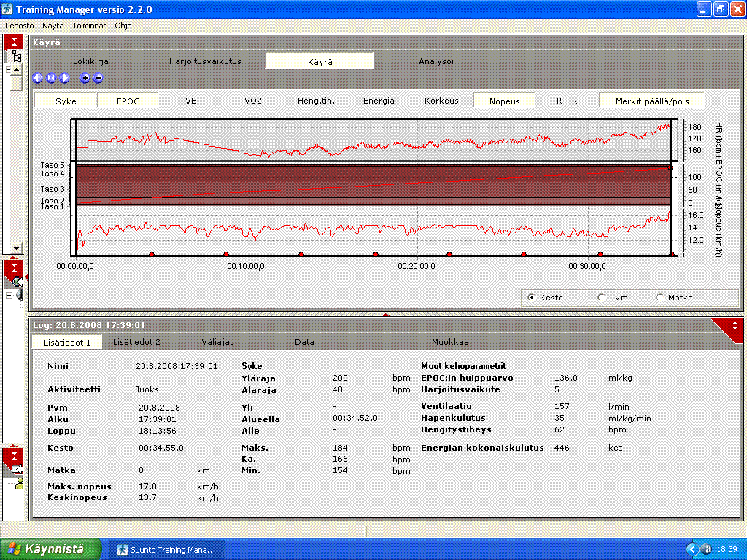Collapse the tree node in top left panel

pyautogui.click(x=8, y=70)
